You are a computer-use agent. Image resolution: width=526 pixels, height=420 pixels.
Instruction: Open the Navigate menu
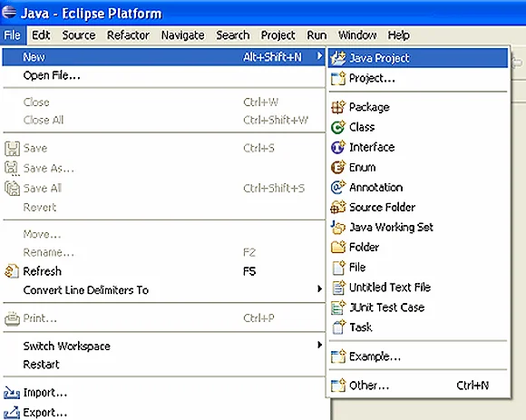click(183, 35)
